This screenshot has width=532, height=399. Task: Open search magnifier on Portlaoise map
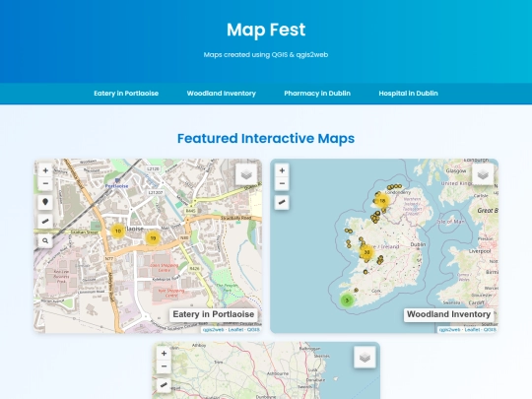(45, 241)
